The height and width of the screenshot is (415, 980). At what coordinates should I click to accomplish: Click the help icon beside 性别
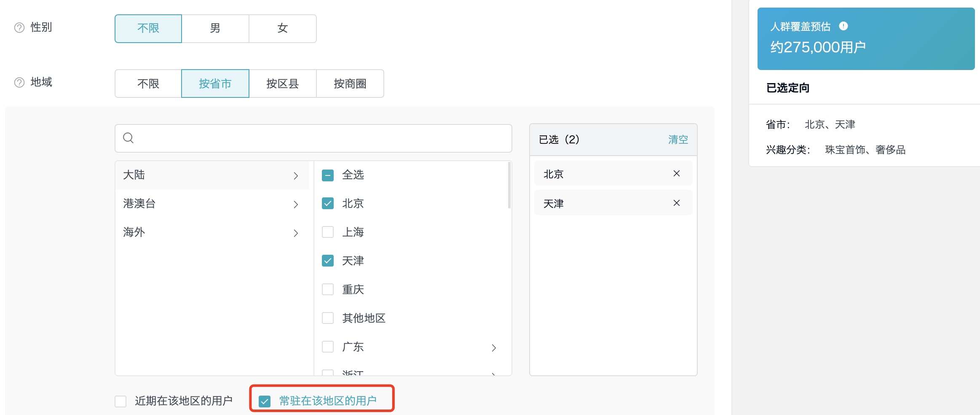click(x=19, y=28)
